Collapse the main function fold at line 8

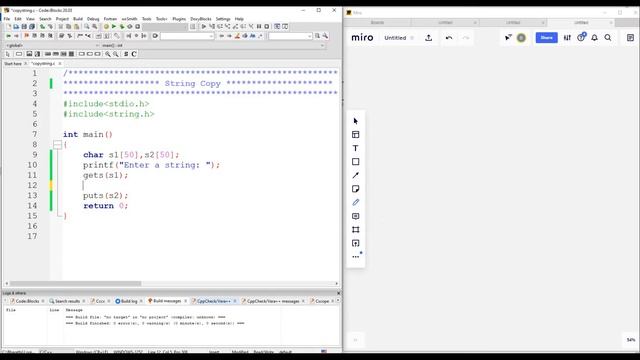[57, 144]
